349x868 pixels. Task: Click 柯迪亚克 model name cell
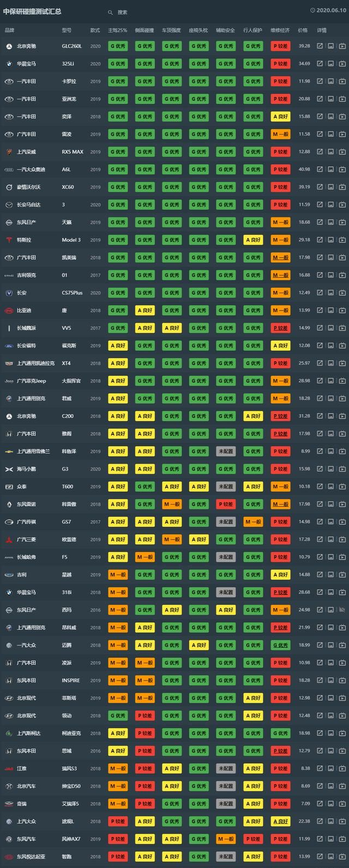(71, 733)
